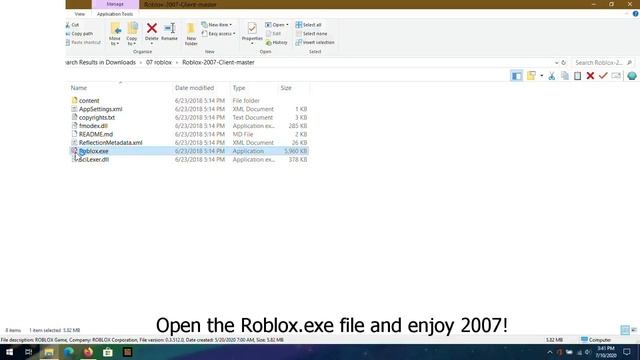
Task: Click the Roblox-2007-Client-master breadcrumb
Action: 218,62
